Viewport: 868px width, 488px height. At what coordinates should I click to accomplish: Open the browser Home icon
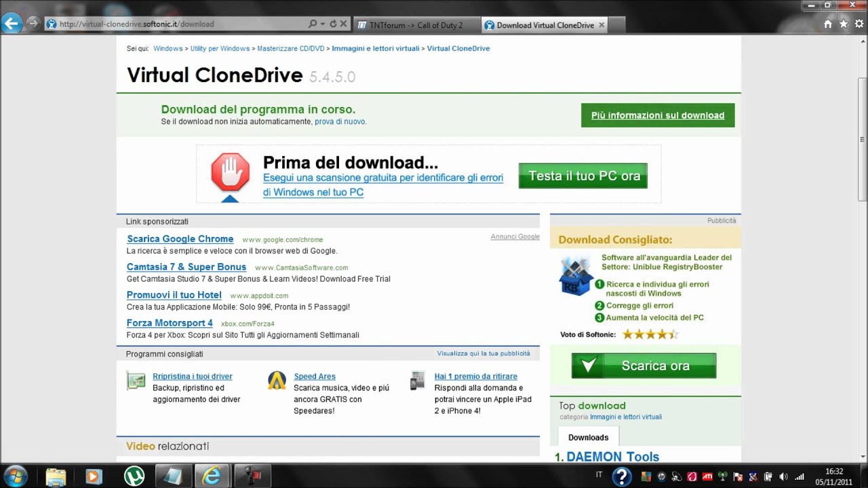click(x=827, y=24)
